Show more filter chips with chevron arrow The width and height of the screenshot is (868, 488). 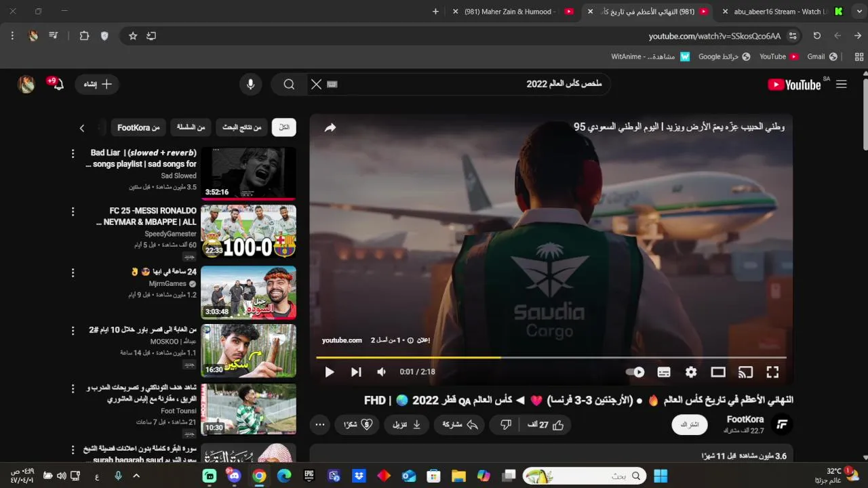click(82, 127)
